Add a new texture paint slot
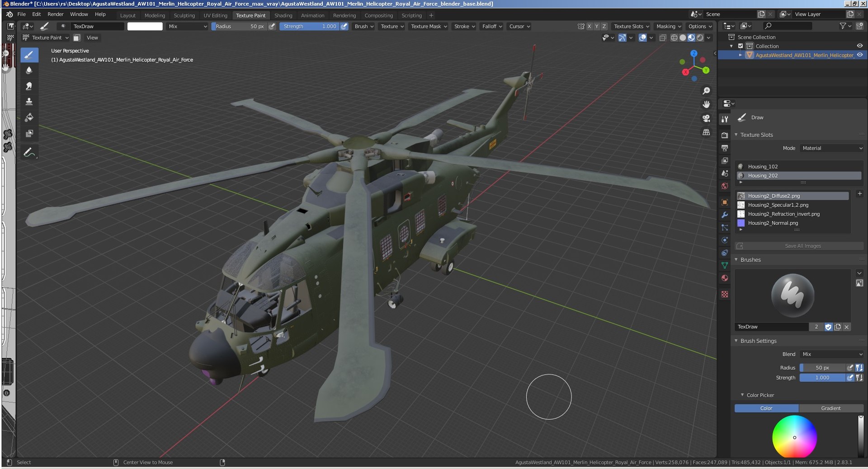The width and height of the screenshot is (868, 469). tap(859, 194)
